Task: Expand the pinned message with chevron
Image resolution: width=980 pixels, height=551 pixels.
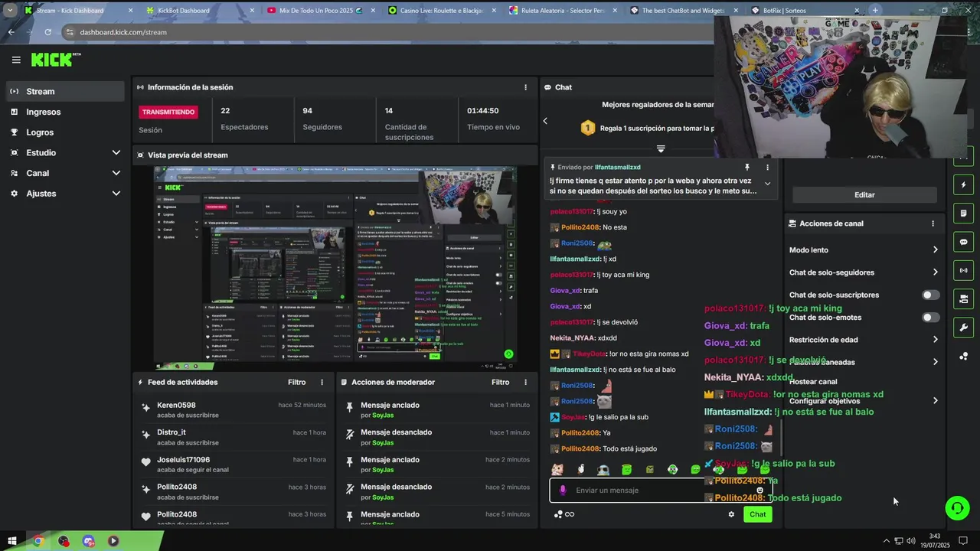Action: tap(767, 184)
